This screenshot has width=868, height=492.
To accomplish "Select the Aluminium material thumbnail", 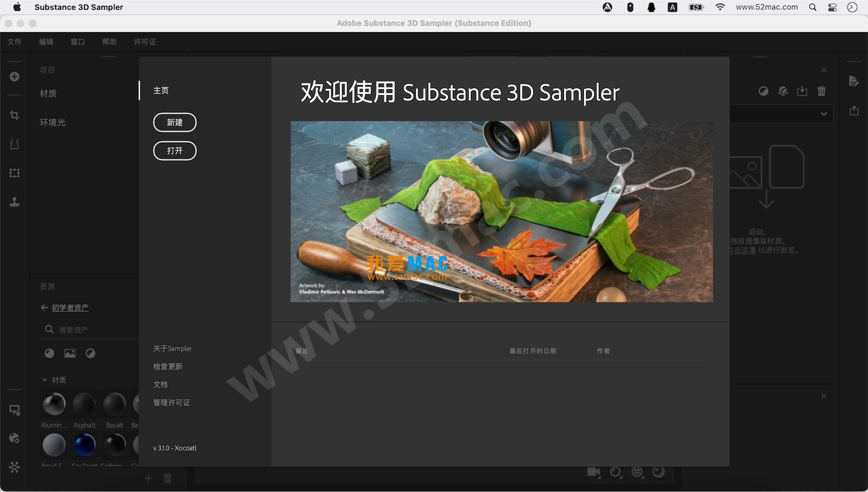I will [x=54, y=404].
